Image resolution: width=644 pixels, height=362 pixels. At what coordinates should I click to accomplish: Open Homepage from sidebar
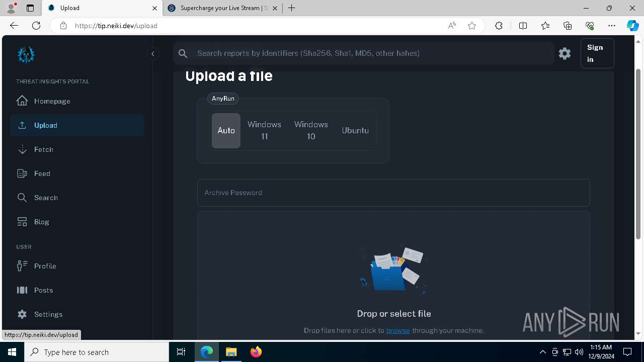click(77, 101)
